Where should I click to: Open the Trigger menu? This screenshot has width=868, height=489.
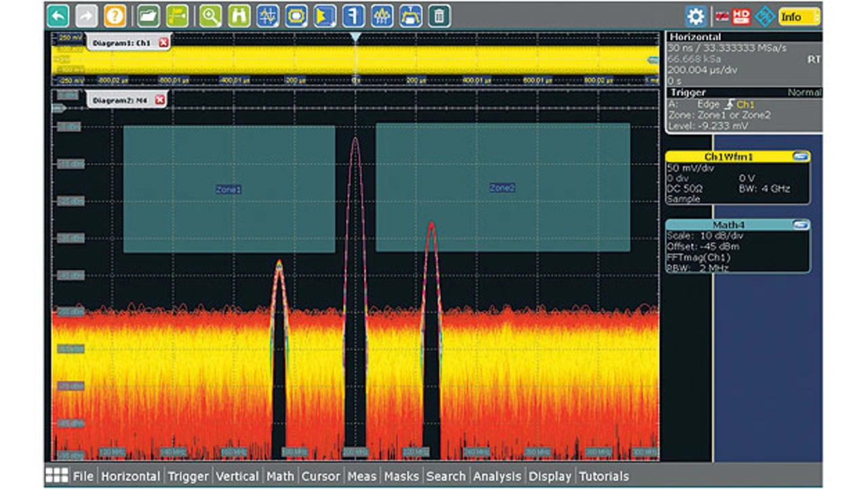[x=188, y=476]
